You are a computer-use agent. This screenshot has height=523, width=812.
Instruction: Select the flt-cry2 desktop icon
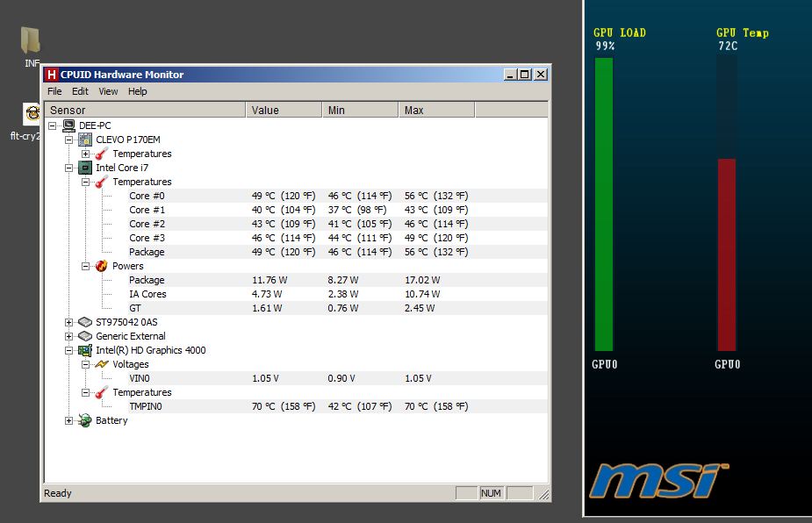click(x=27, y=122)
